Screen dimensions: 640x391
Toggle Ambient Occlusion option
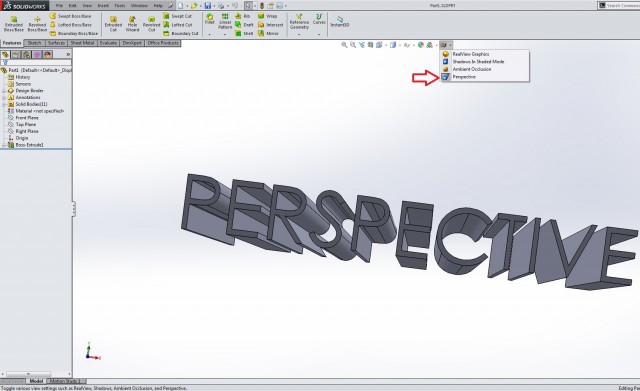pos(485,69)
